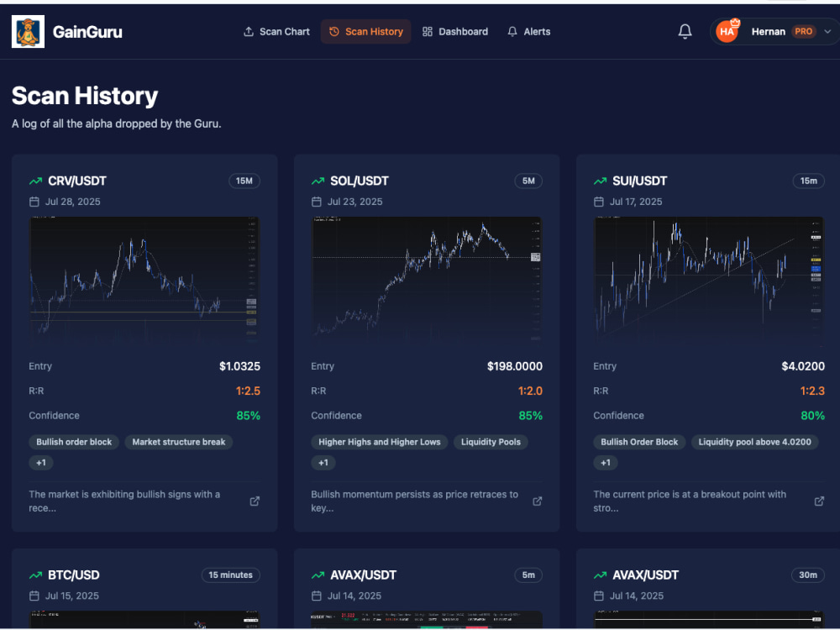Click the 15m timeframe badge on SUI/USDT

(x=808, y=181)
